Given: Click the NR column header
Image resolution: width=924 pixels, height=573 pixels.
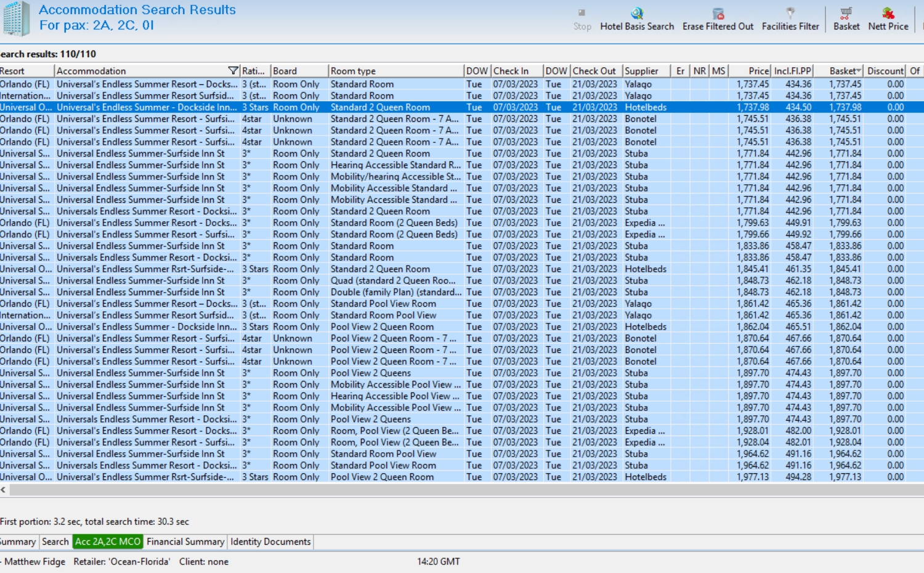Looking at the screenshot, I should [x=700, y=71].
